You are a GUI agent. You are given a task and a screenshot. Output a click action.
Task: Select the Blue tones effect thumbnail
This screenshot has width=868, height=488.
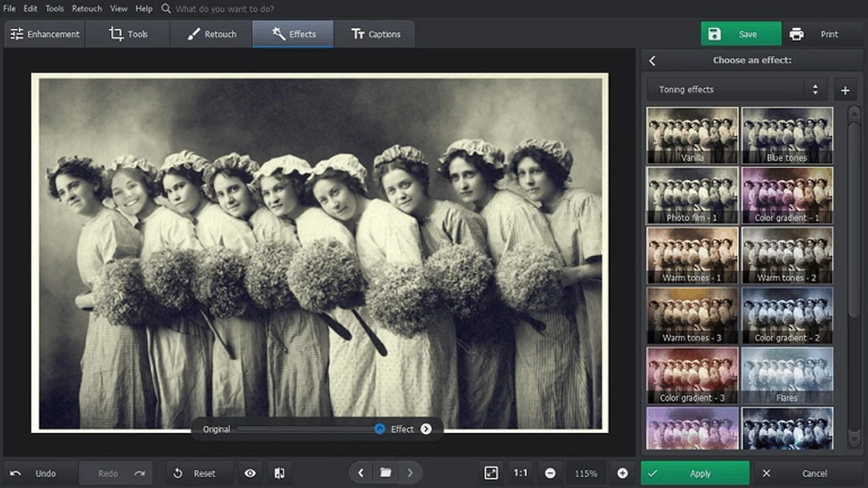click(787, 135)
